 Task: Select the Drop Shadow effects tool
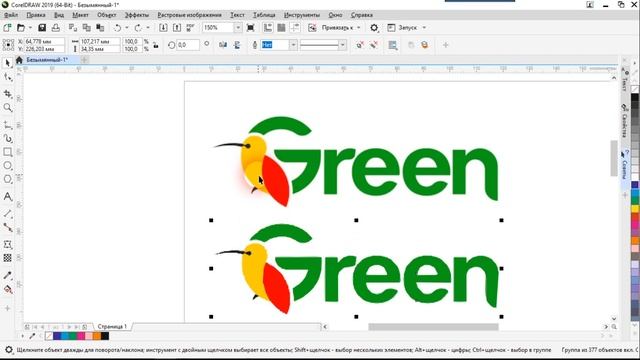coord(7,244)
